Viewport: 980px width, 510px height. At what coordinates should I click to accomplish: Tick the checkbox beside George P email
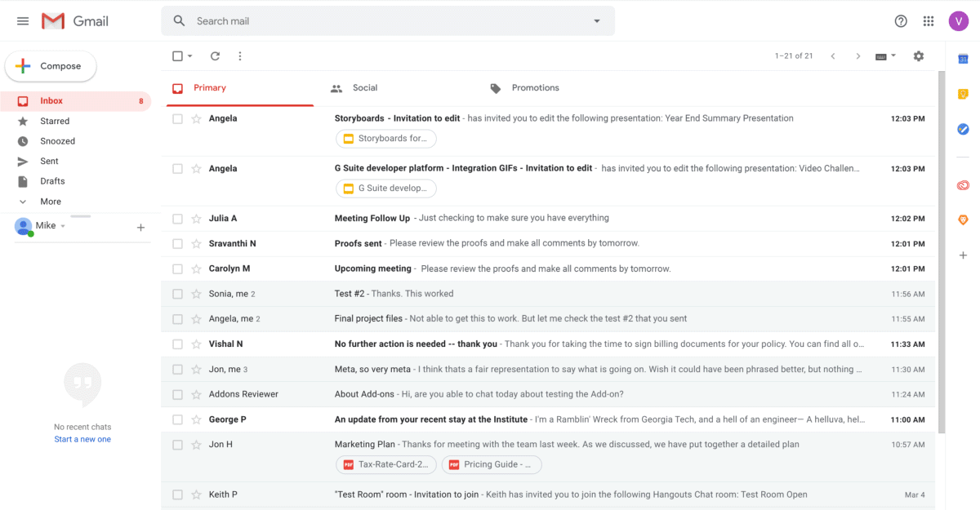[x=177, y=419]
